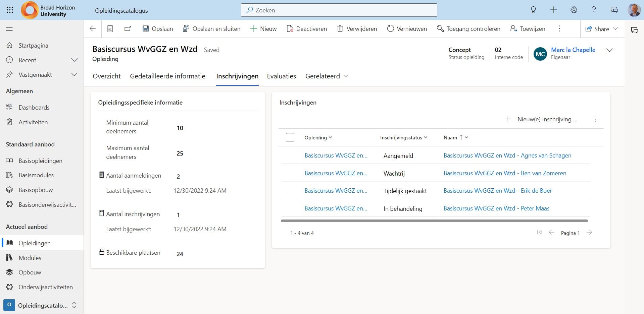Open owner Marc la Chapelle link
Screen dimensions: 644x314
pos(573,50)
